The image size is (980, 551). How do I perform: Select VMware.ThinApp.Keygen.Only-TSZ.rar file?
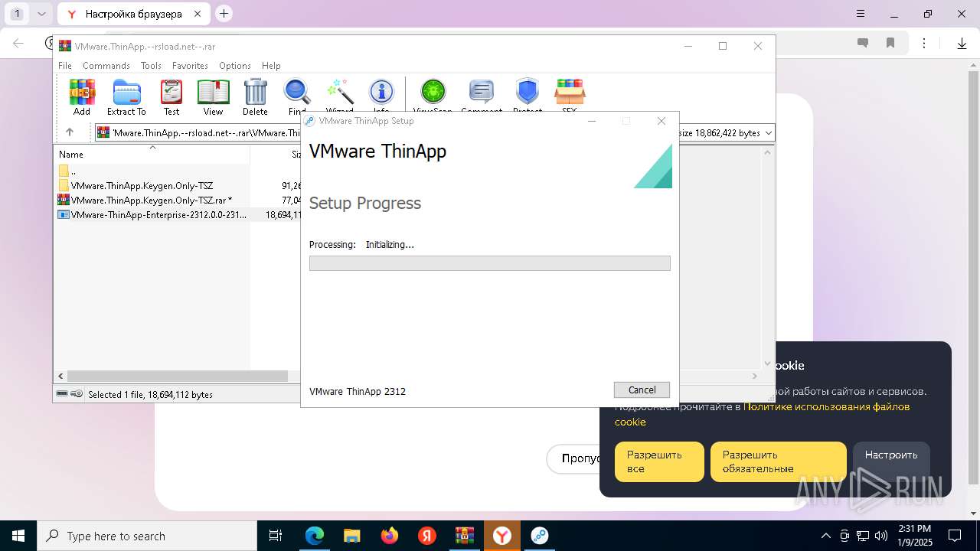point(152,200)
